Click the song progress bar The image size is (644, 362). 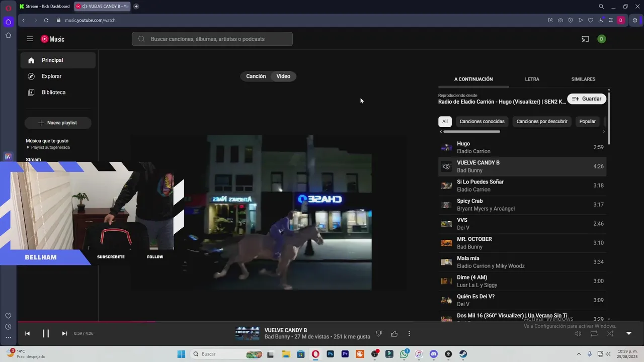tap(330, 322)
